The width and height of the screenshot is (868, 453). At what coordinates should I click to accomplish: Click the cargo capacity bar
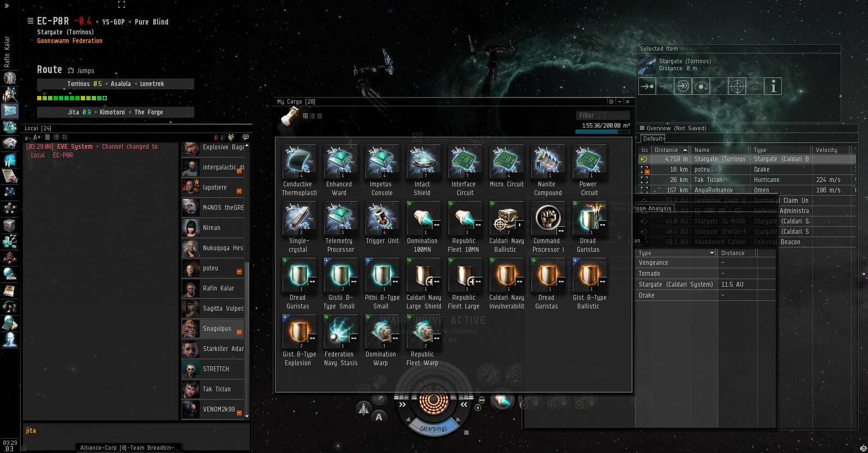tap(603, 131)
